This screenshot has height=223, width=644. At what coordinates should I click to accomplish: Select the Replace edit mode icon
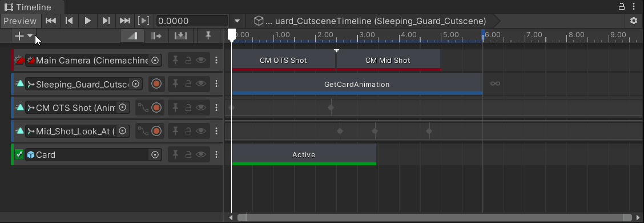point(180,36)
